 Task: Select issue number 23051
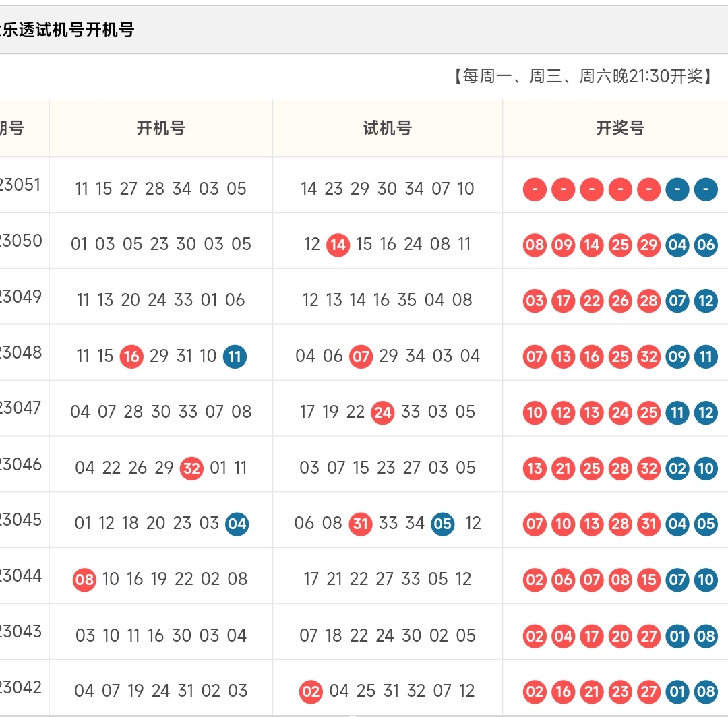(x=20, y=185)
